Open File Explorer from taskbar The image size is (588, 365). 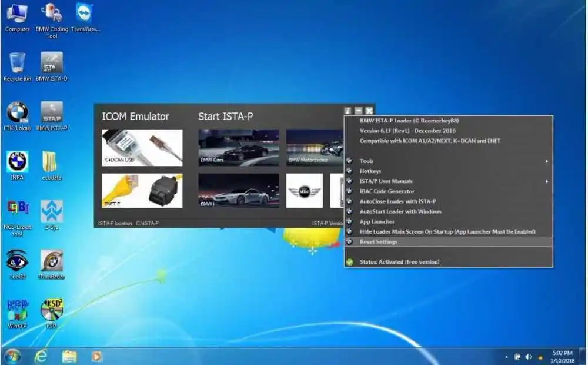click(x=69, y=356)
